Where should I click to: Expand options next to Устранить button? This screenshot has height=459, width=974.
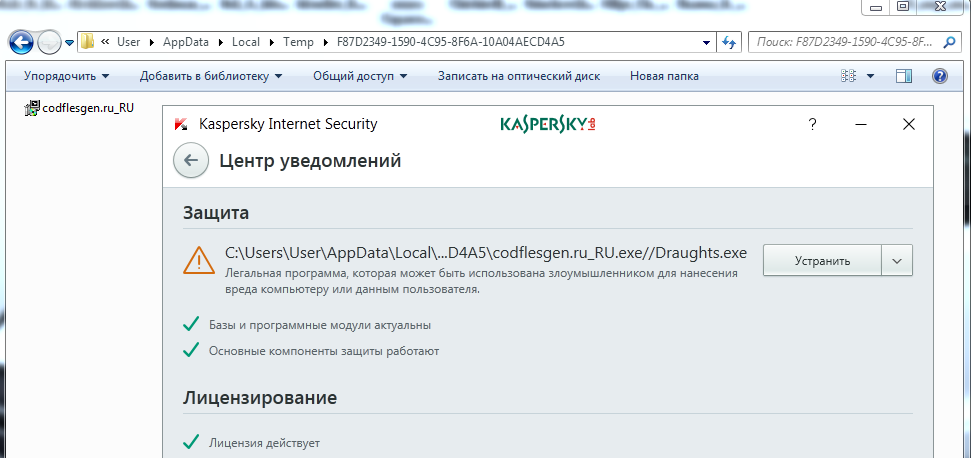tap(897, 261)
